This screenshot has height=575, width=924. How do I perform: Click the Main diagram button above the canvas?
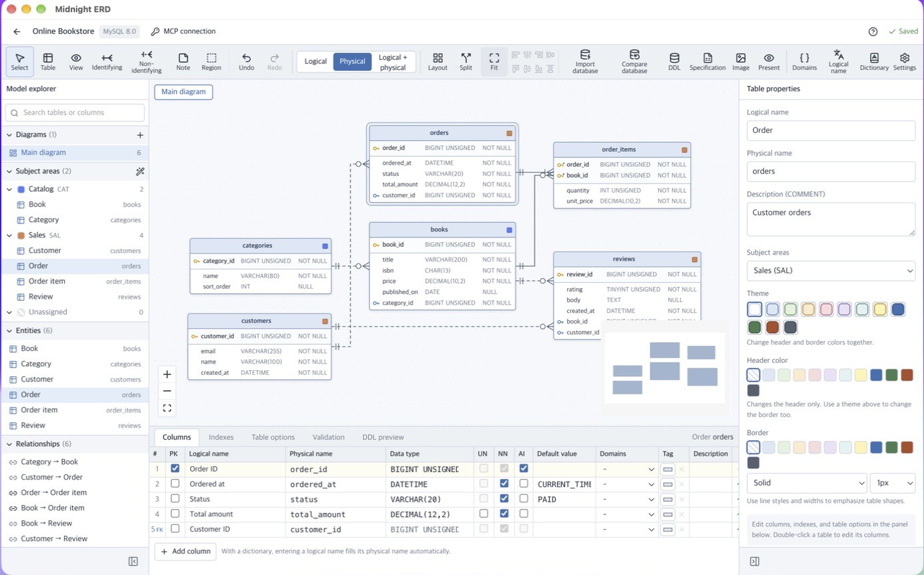click(183, 92)
